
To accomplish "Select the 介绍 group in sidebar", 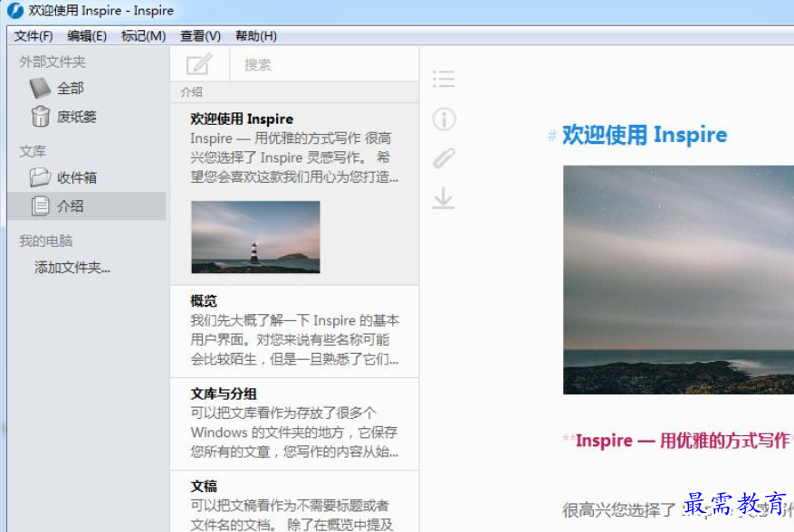I will [87, 206].
